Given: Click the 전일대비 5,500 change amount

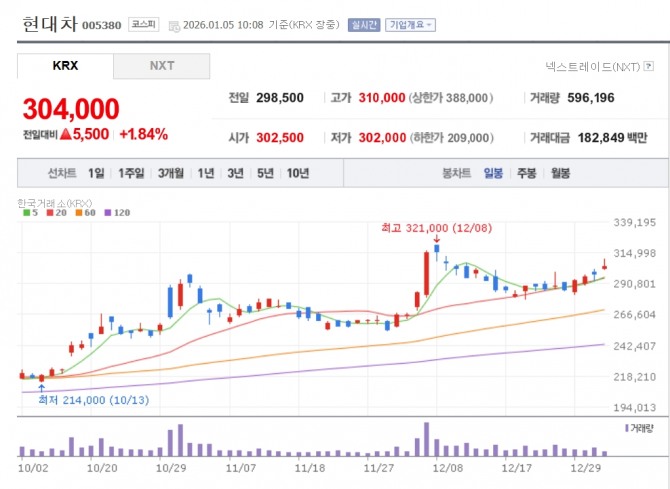Looking at the screenshot, I should tap(66, 135).
